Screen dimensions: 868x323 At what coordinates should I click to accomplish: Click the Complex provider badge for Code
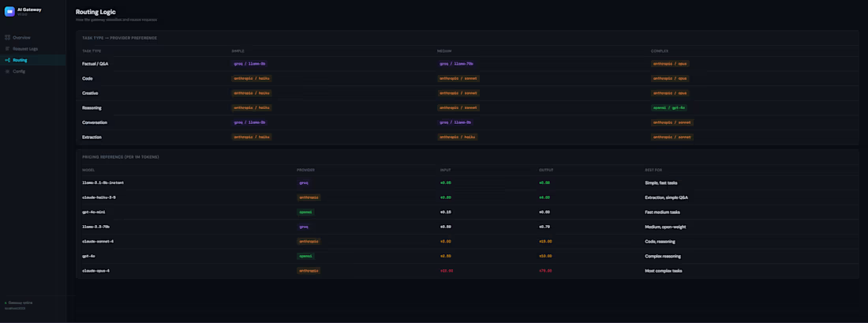click(671, 79)
